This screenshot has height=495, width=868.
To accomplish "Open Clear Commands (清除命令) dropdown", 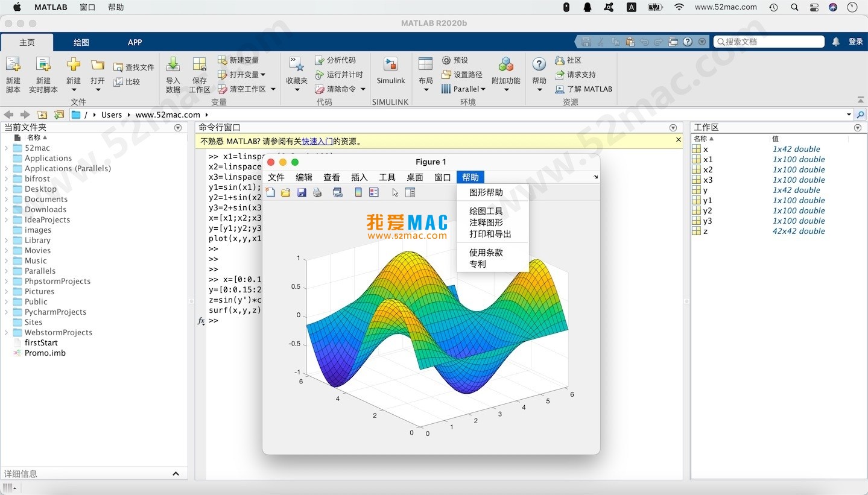I will tap(363, 89).
